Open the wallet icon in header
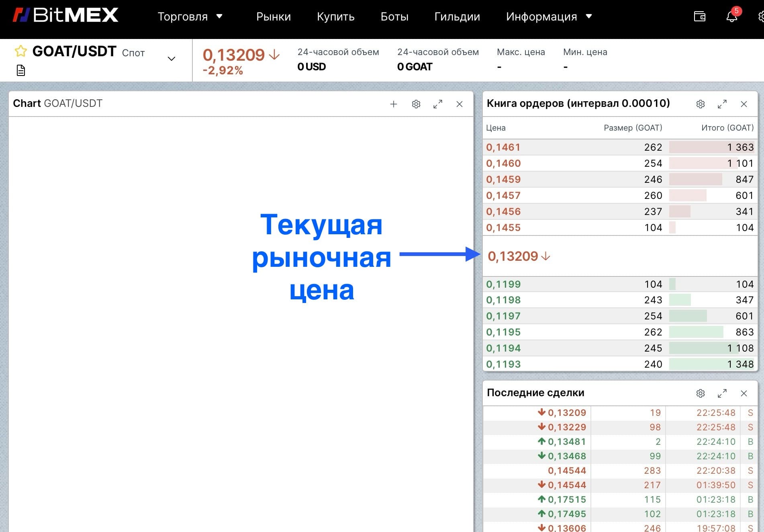 point(700,16)
